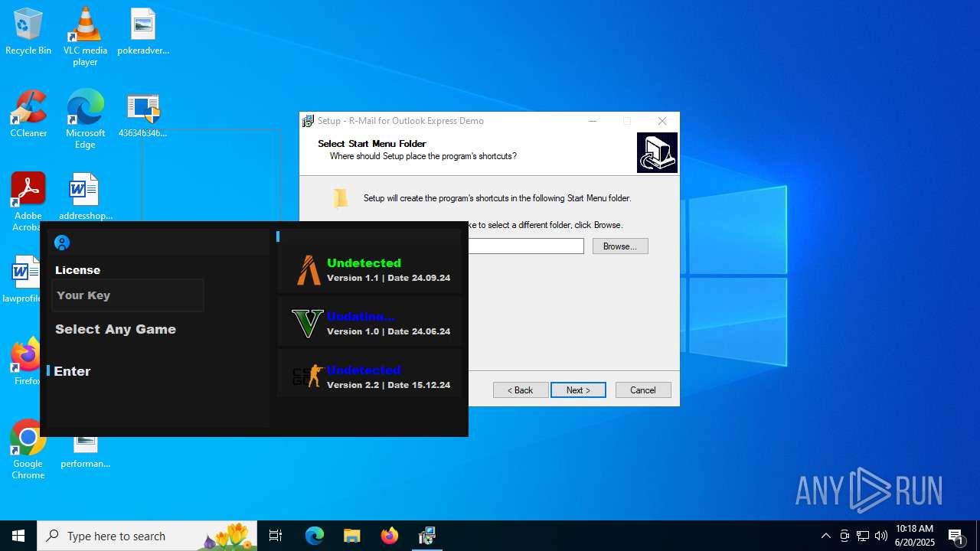The image size is (980, 551).
Task: Click the Select Any Game label
Action: pyautogui.click(x=116, y=329)
